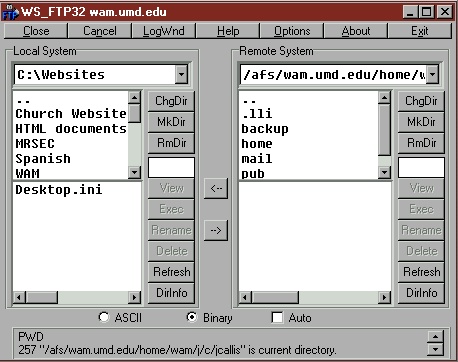Click local Refresh button
Viewport: 458px width, 362px height.
[171, 272]
